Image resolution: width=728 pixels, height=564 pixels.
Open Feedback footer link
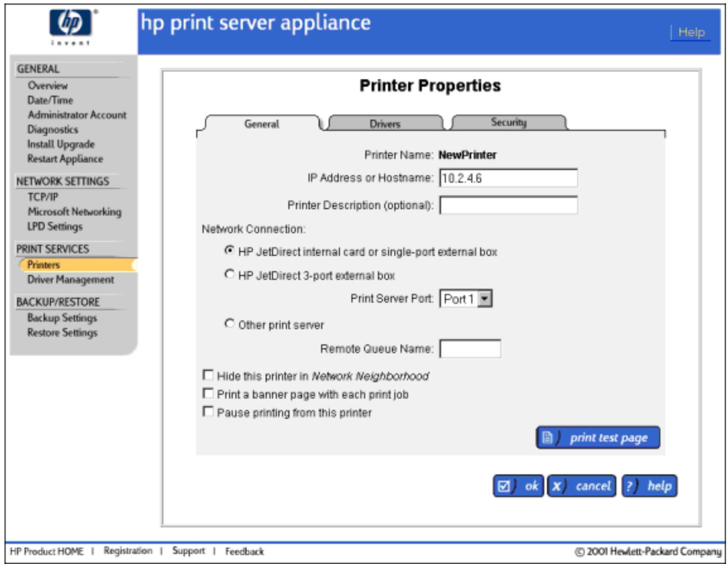(245, 551)
